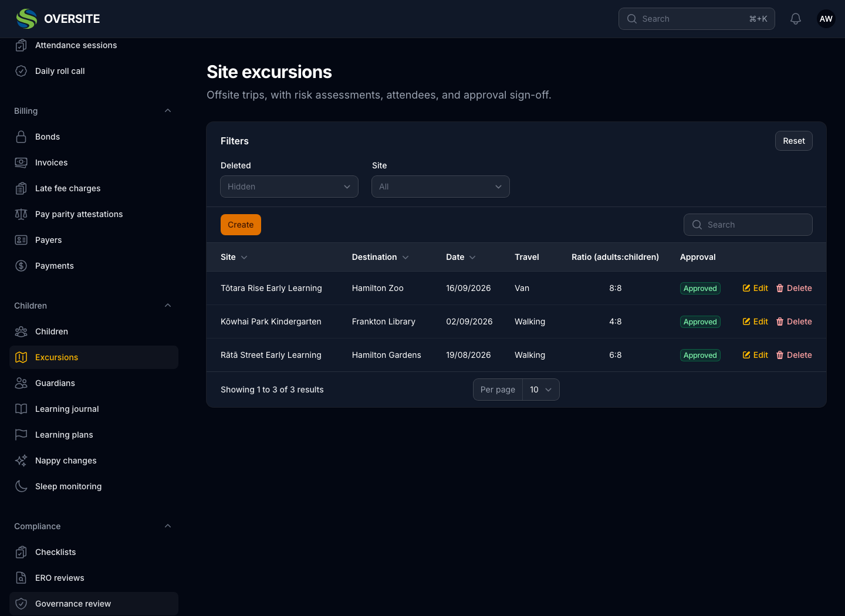This screenshot has height=616, width=845.
Task: Click the Governance review shield icon
Action: (21, 604)
